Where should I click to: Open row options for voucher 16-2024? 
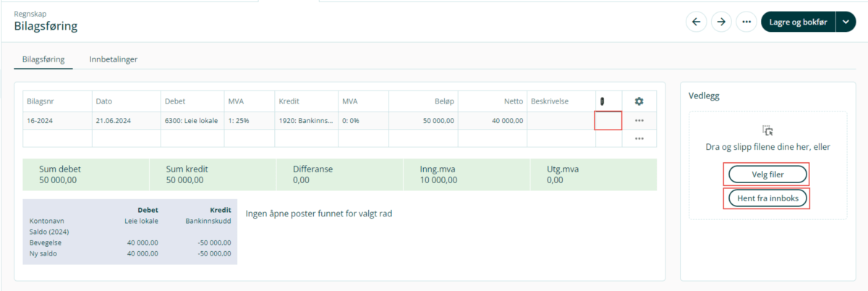(639, 120)
